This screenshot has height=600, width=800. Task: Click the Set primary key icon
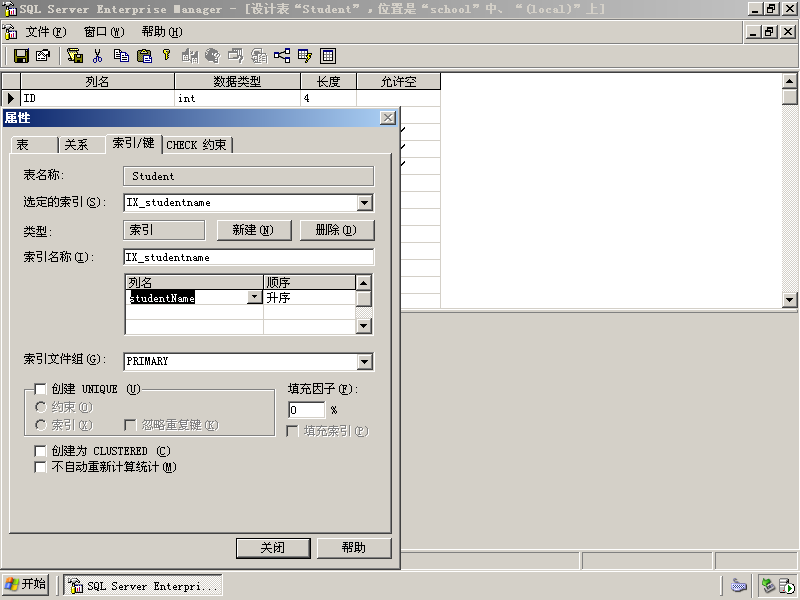[x=166, y=56]
